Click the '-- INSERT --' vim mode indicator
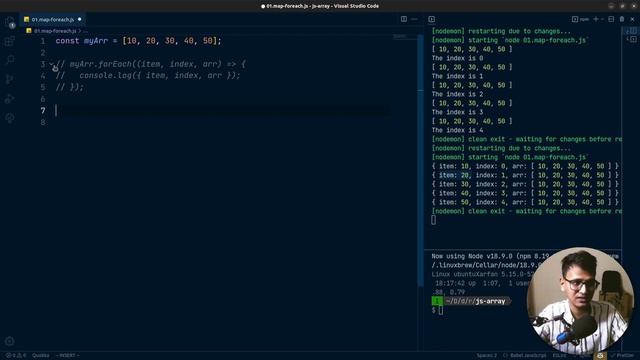Image resolution: width=640 pixels, height=360 pixels. (x=67, y=356)
